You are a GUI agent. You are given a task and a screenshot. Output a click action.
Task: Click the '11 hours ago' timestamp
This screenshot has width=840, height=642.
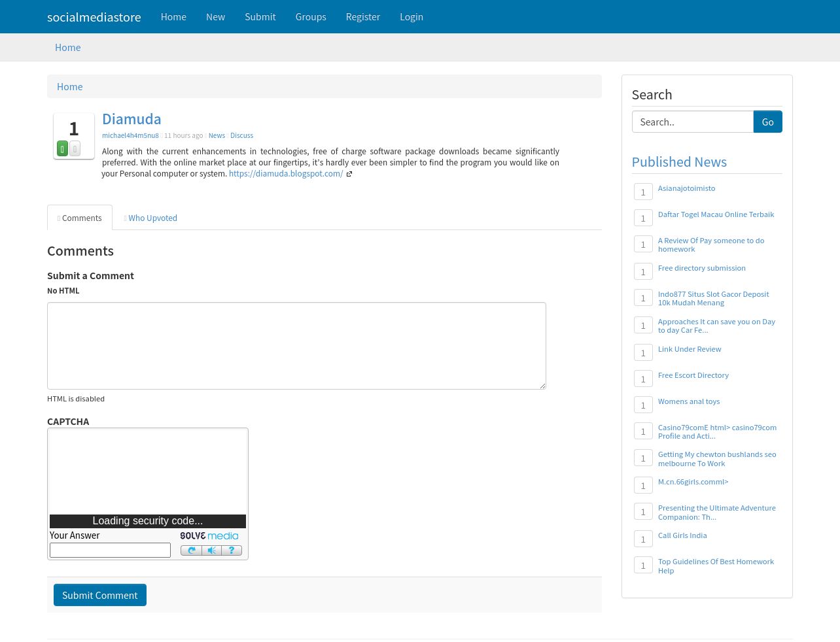[183, 135]
